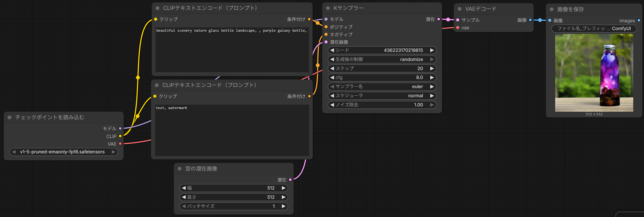Click the モデル input socket on Kサンプラー
644x217 pixels.
coord(326,19)
